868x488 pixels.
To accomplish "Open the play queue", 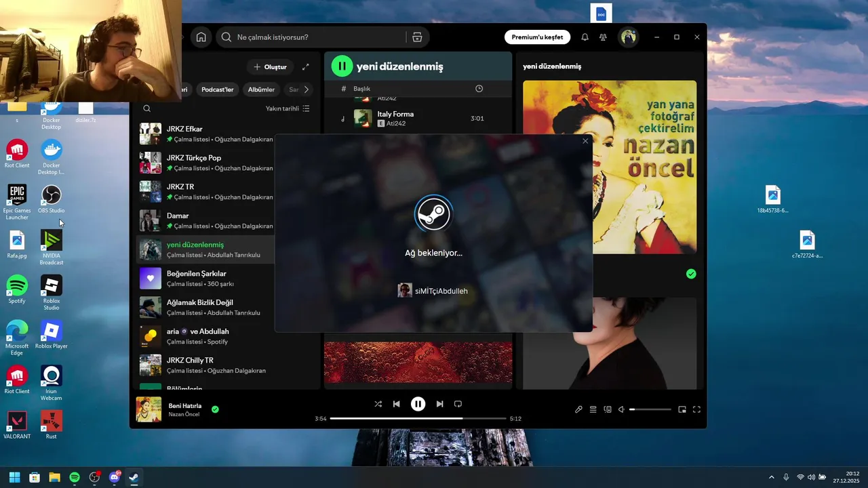I will point(593,409).
